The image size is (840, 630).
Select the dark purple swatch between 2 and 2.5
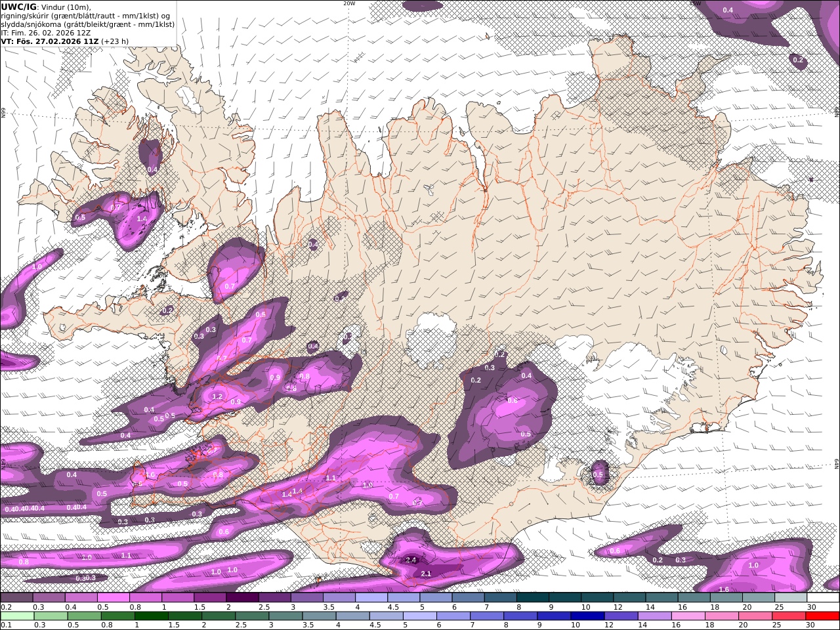pyautogui.click(x=241, y=598)
